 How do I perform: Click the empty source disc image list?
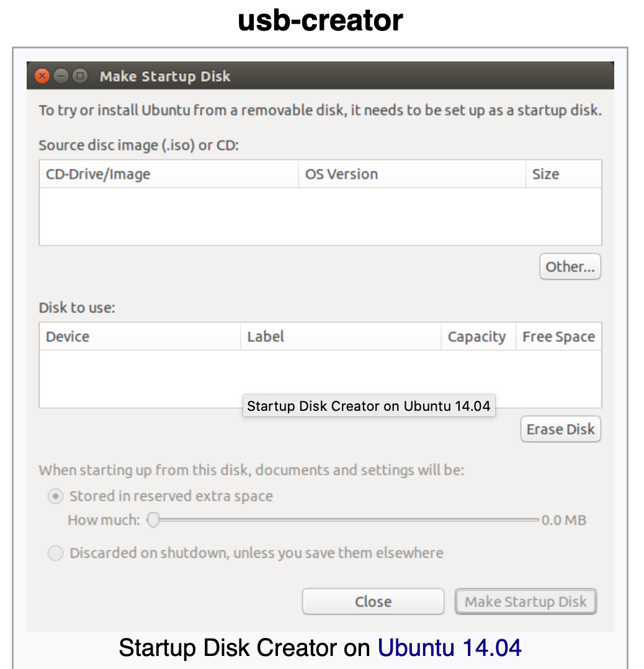pos(320,216)
